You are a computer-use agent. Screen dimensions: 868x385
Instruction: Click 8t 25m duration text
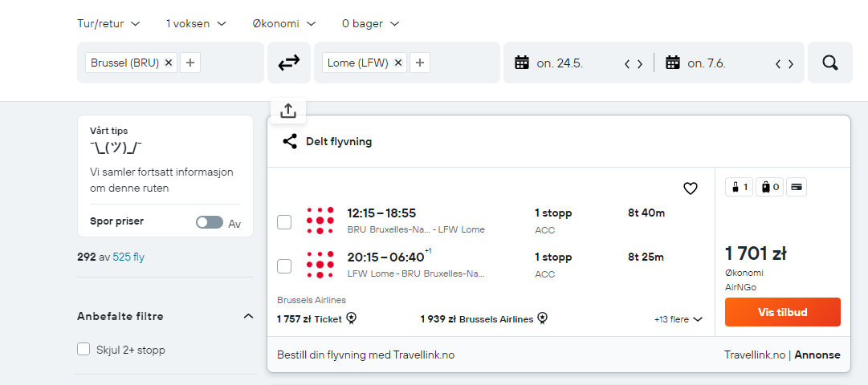pyautogui.click(x=646, y=257)
